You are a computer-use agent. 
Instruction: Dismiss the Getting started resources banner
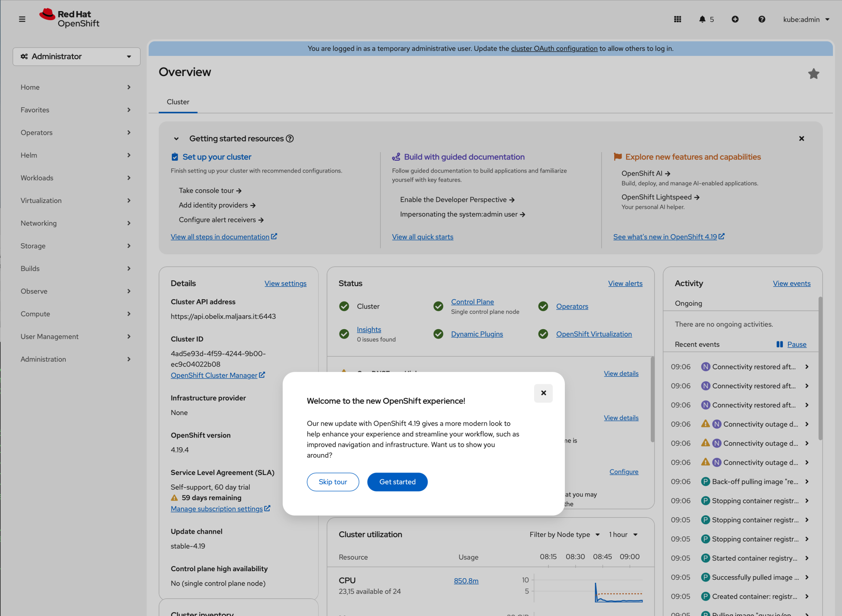tap(801, 138)
